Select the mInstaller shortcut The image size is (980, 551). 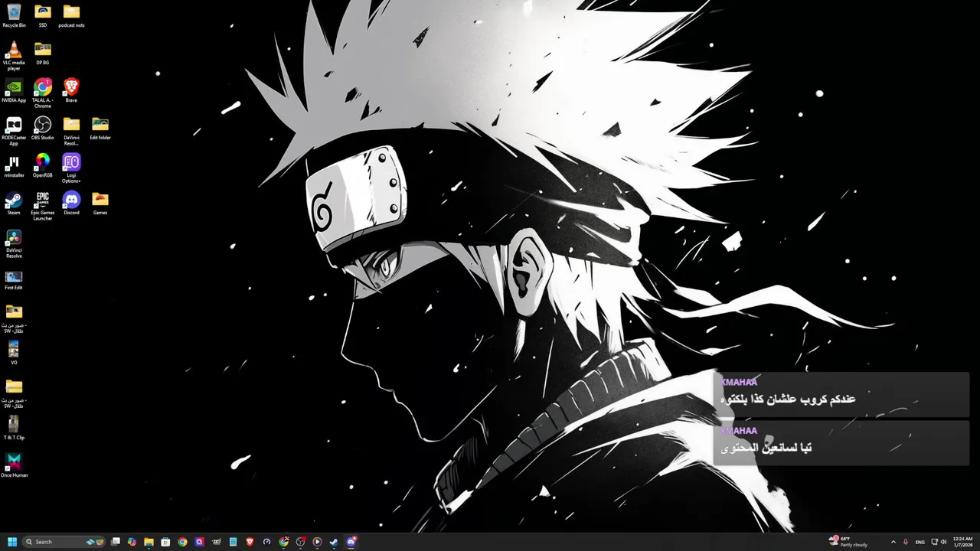pyautogui.click(x=14, y=165)
